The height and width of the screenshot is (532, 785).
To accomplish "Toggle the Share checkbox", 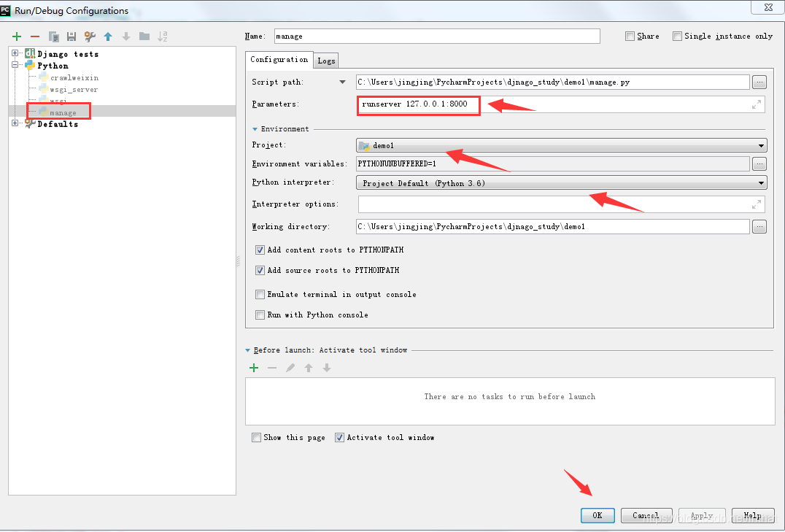I will (630, 36).
